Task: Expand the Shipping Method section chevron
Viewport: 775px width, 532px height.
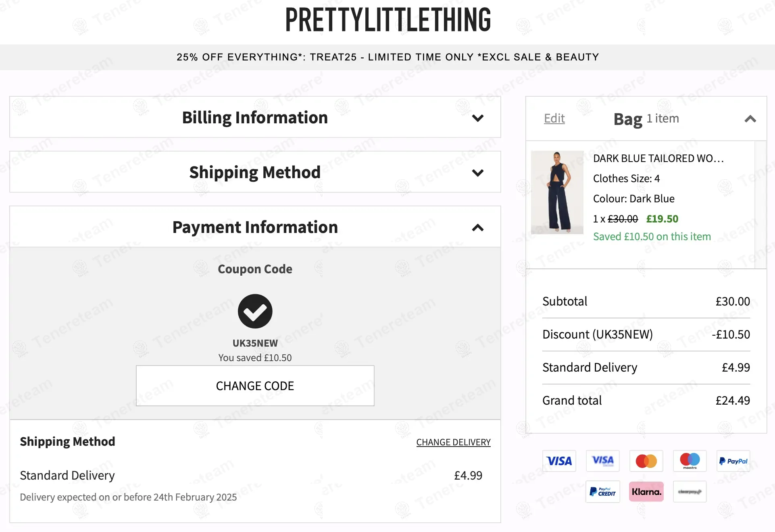Action: 478,173
